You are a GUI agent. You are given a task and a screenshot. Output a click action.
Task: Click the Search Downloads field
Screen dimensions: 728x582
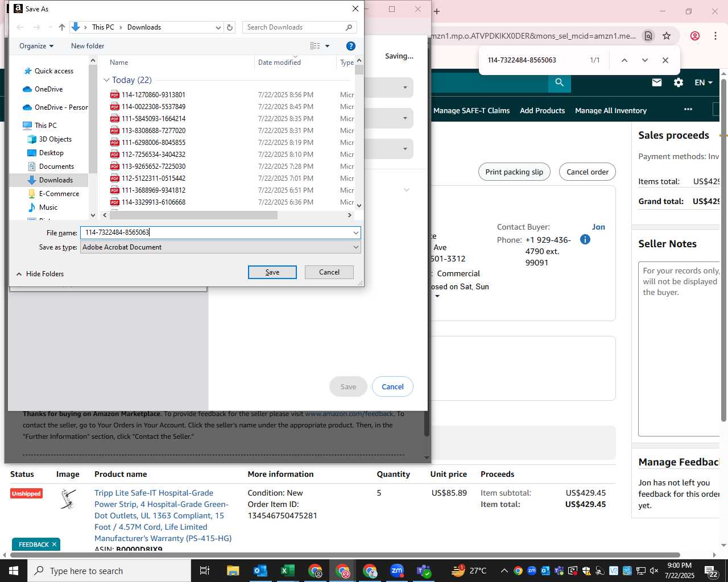[x=300, y=27]
